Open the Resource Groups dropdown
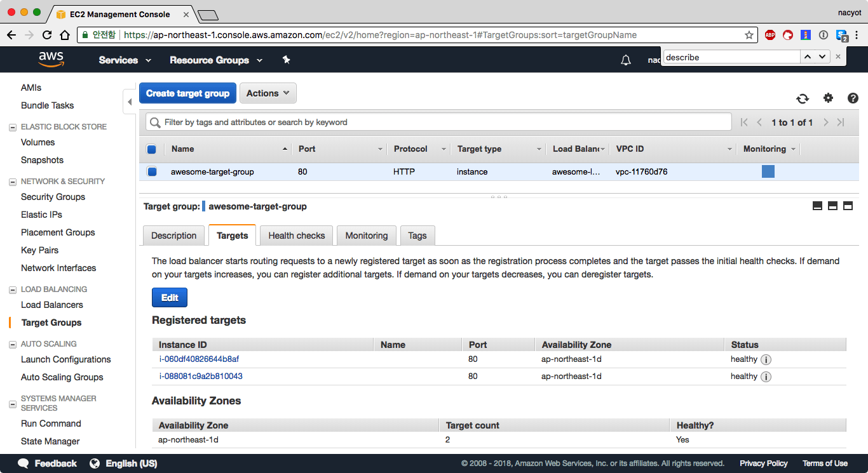868x473 pixels. (215, 60)
